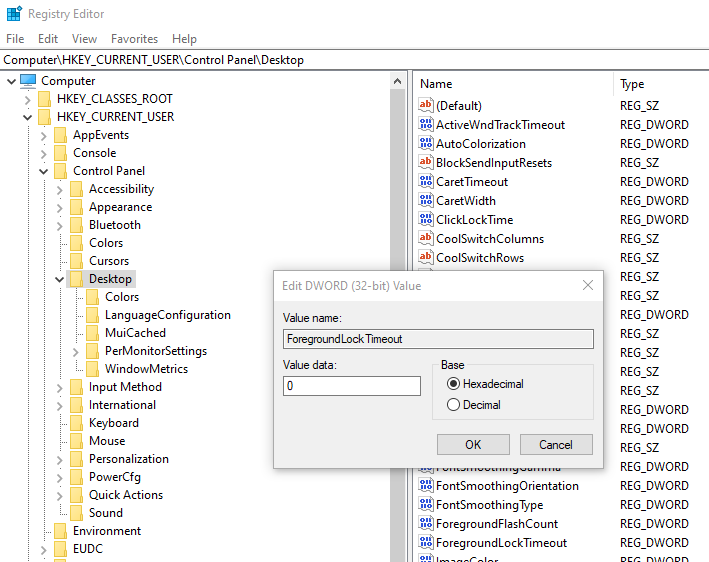Viewport: 709px width, 562px height.
Task: Open the File menu
Action: click(15, 39)
